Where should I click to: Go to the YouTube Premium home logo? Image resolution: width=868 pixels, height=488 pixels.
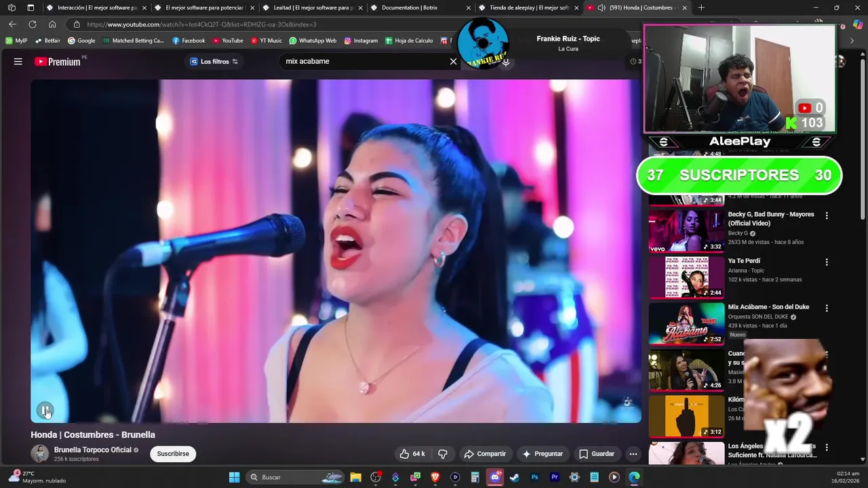pos(58,62)
